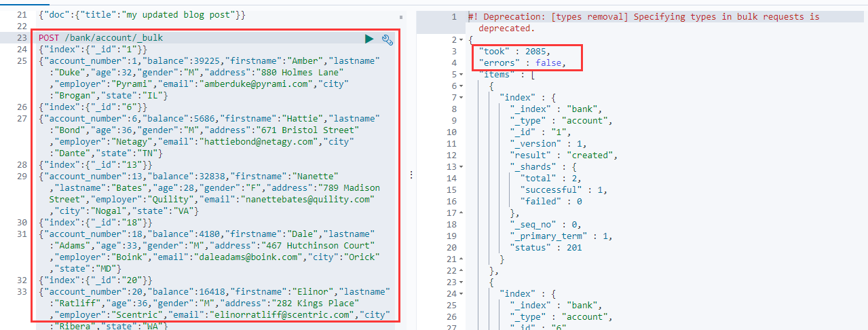This screenshot has height=330, width=868.
Task: Click the "result" : "created" response line
Action: point(564,155)
